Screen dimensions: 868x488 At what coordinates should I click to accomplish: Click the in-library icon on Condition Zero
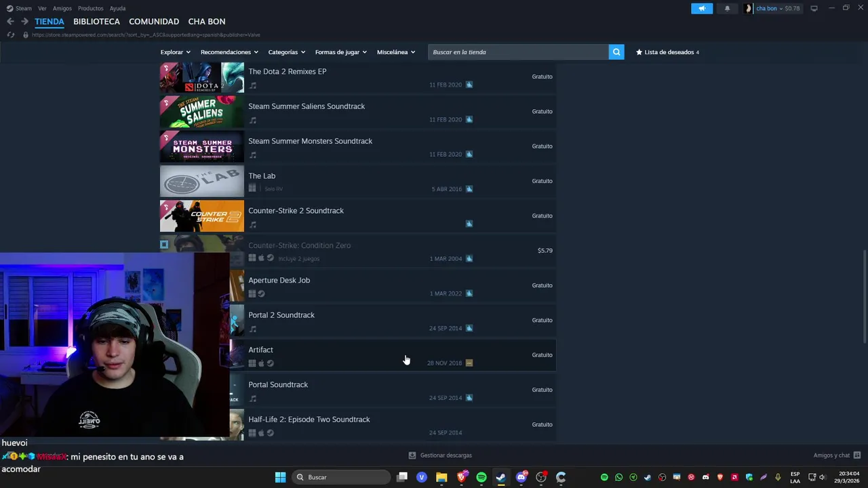(x=164, y=244)
